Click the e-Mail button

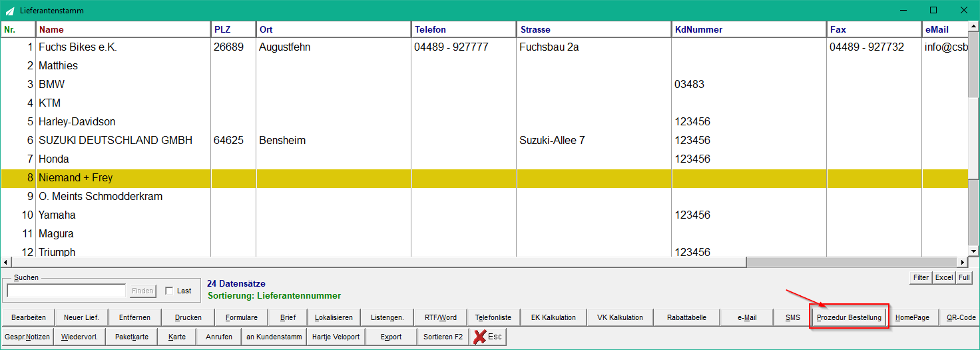pos(747,317)
